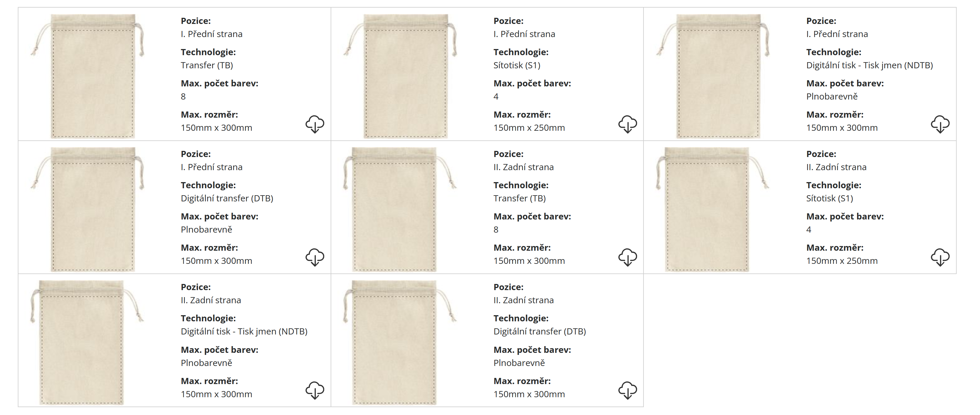This screenshot has width=980, height=415.
Task: Download front-side Digitální tisk (NDTB) template
Action: pyautogui.click(x=940, y=124)
